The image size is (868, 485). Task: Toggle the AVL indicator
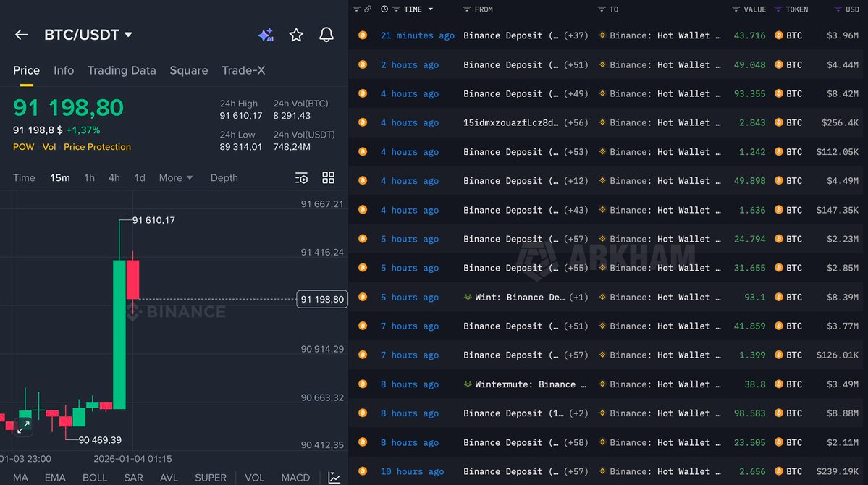tap(169, 477)
